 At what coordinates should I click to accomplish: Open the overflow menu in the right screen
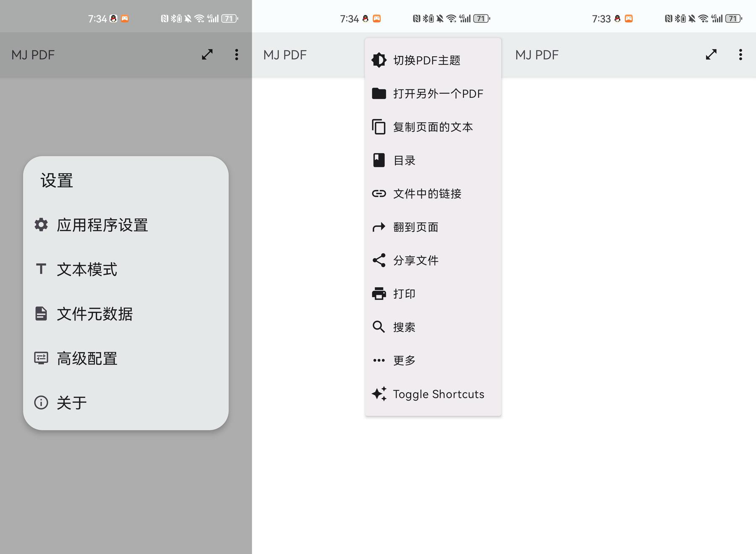coord(740,55)
